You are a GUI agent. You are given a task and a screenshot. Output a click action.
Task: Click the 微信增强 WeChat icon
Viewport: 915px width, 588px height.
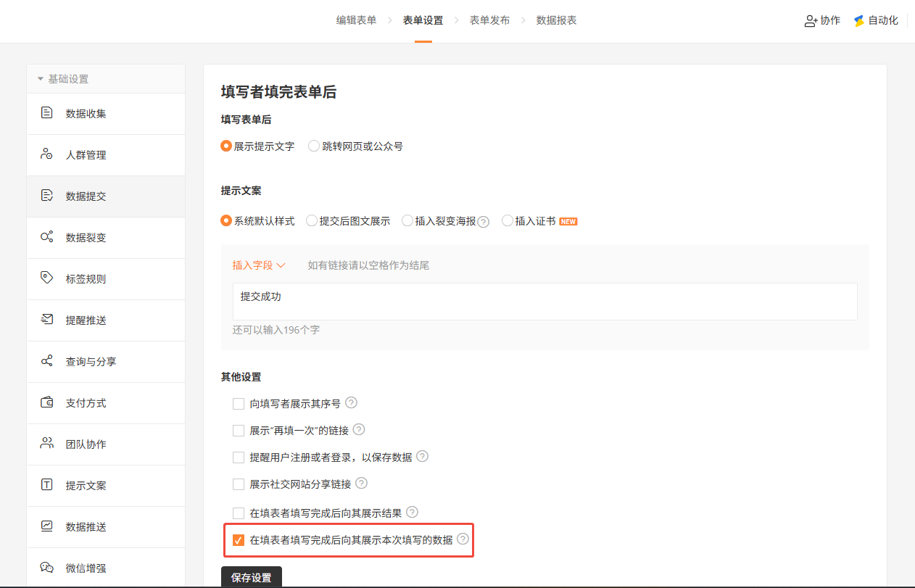coord(47,568)
